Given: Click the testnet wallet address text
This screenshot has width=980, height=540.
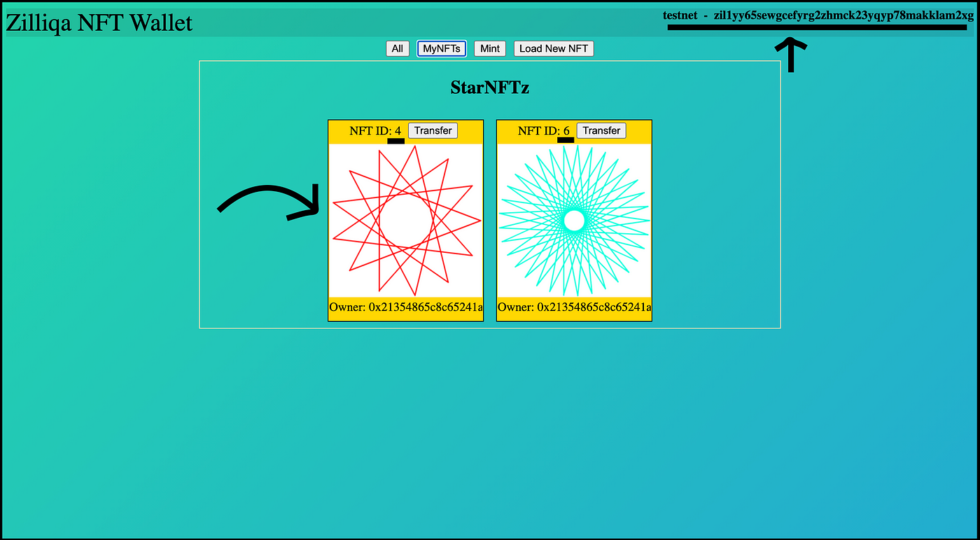Looking at the screenshot, I should click(818, 15).
